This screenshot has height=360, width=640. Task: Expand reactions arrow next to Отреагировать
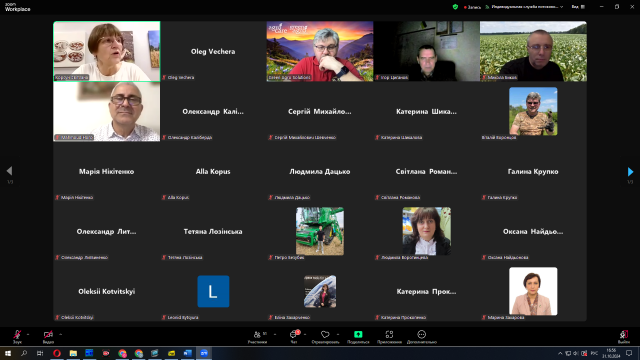(x=338, y=334)
